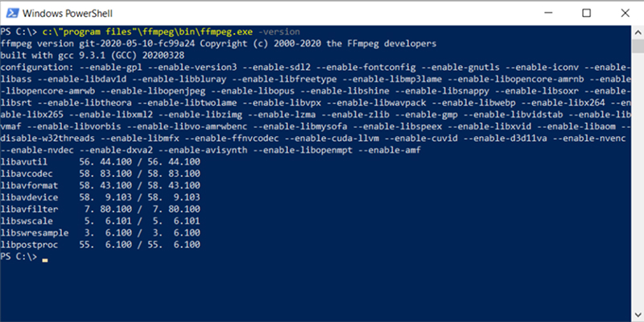Image resolution: width=644 pixels, height=322 pixels.
Task: Click the libavformat library name
Action: [x=30, y=186]
